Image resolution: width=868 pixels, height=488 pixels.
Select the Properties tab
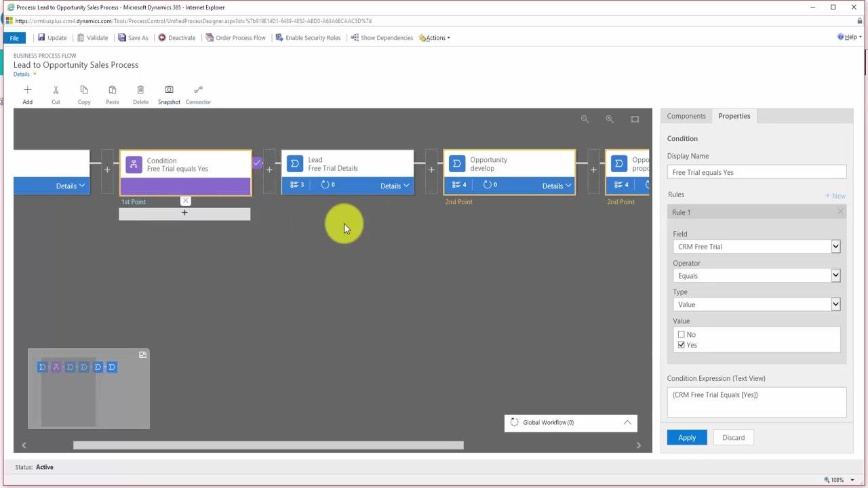click(x=734, y=116)
